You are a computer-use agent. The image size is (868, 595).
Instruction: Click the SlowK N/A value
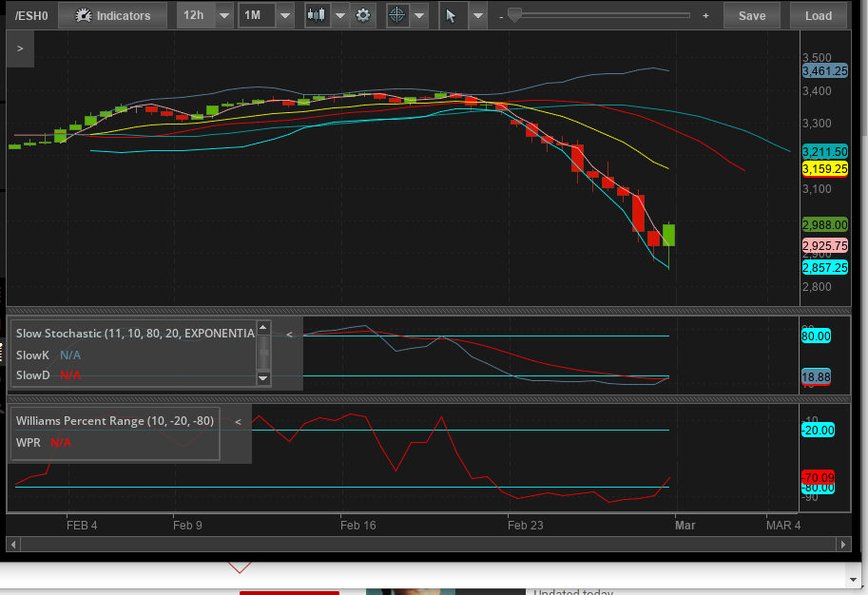point(70,355)
